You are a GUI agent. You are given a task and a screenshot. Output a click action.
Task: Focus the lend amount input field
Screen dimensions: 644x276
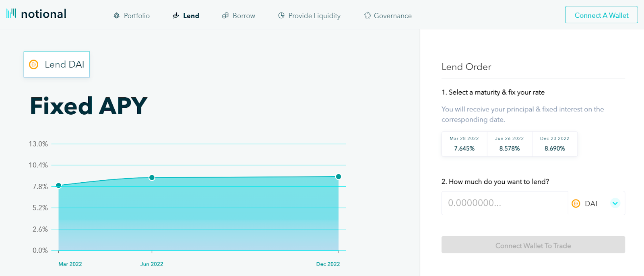(x=505, y=203)
